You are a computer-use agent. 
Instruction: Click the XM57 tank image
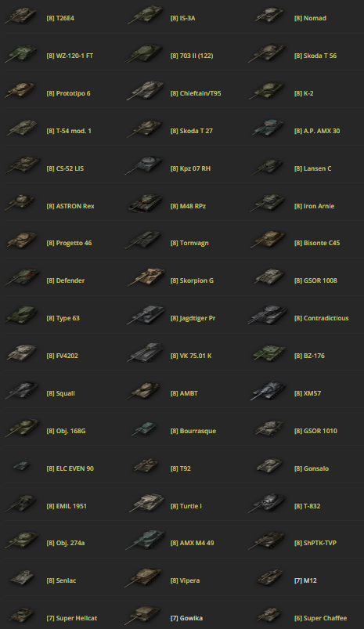(x=268, y=391)
